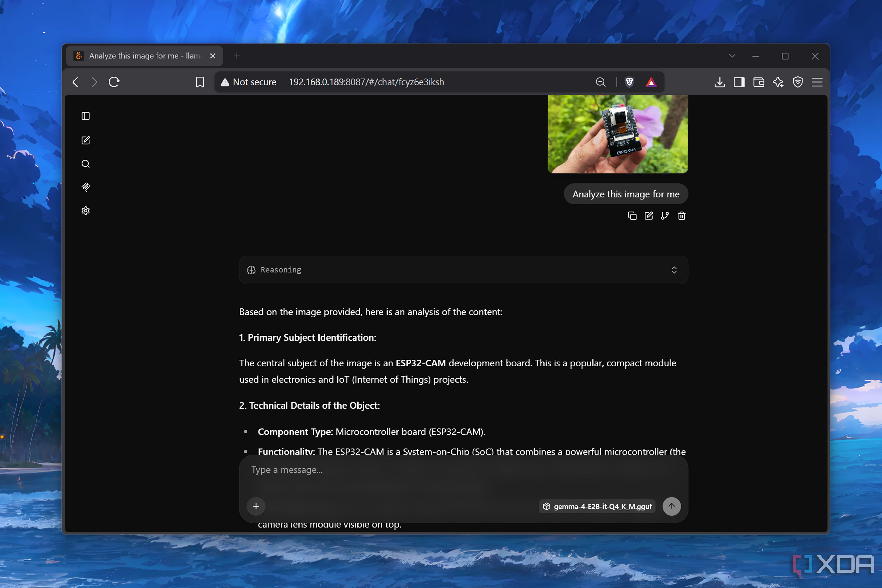
Task: Add attachment with plus button
Action: [x=256, y=506]
